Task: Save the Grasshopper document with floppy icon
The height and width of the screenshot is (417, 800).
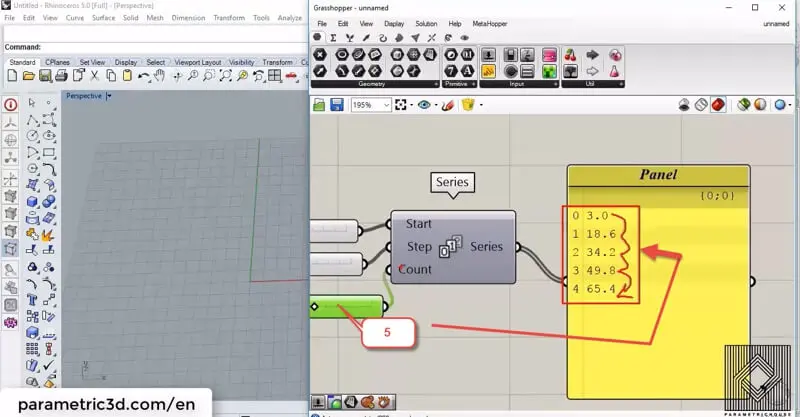Action: (x=338, y=105)
